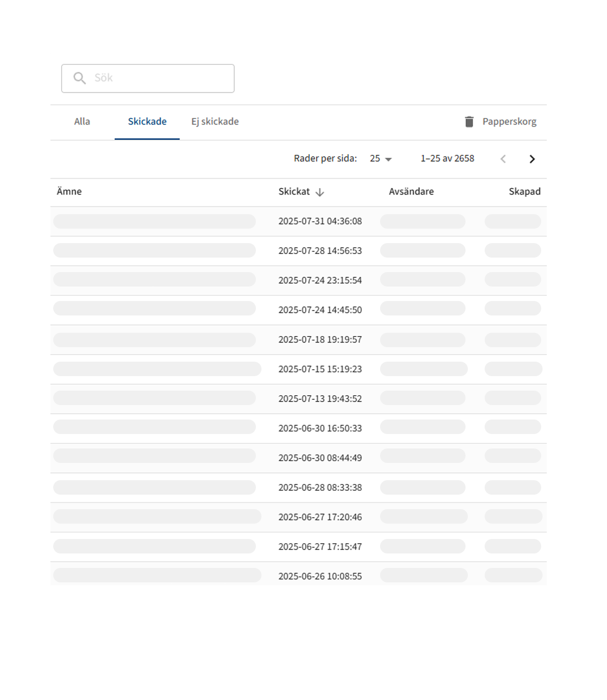
Task: Click the previous page left chevron
Action: point(503,159)
